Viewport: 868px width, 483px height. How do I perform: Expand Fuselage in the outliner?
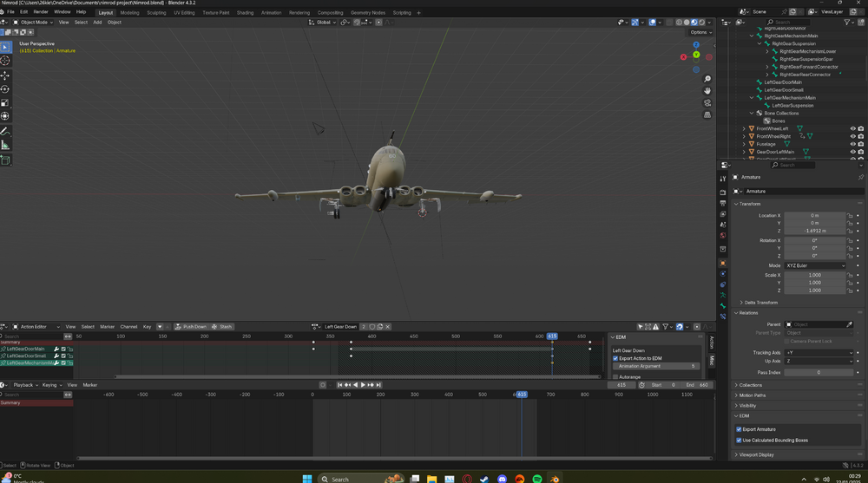click(744, 144)
